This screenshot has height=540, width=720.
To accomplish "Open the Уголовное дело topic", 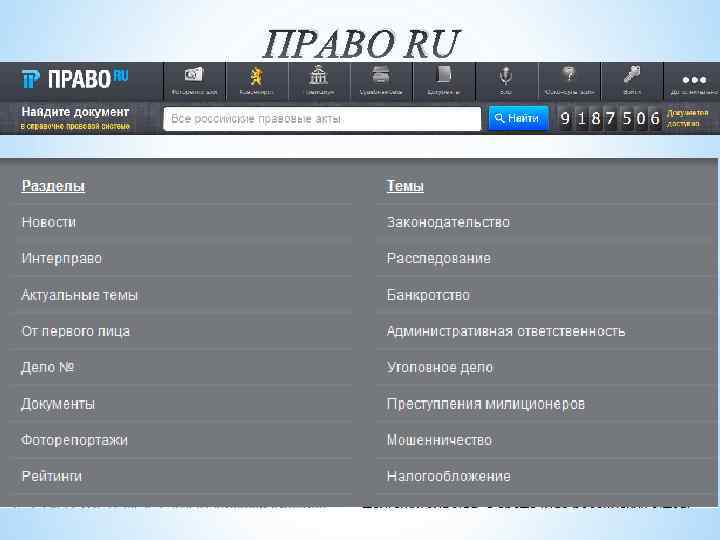I will (x=439, y=367).
